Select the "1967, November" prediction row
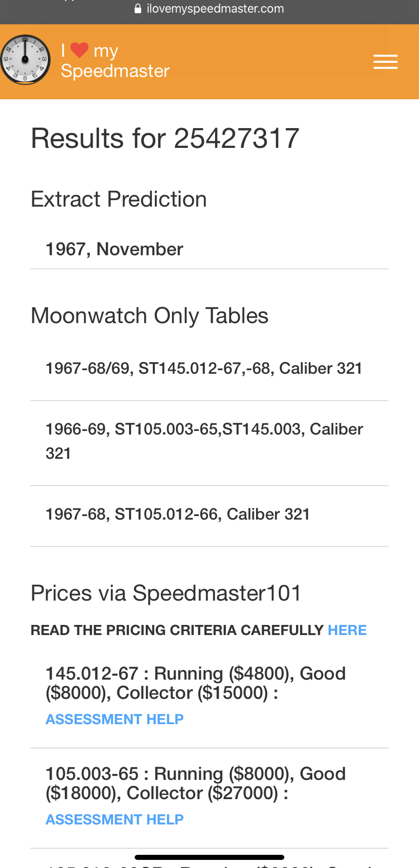This screenshot has width=419, height=868. (114, 249)
